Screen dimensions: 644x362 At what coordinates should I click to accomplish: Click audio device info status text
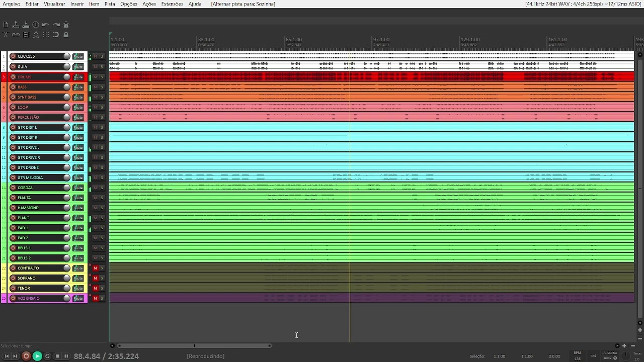[583, 4]
